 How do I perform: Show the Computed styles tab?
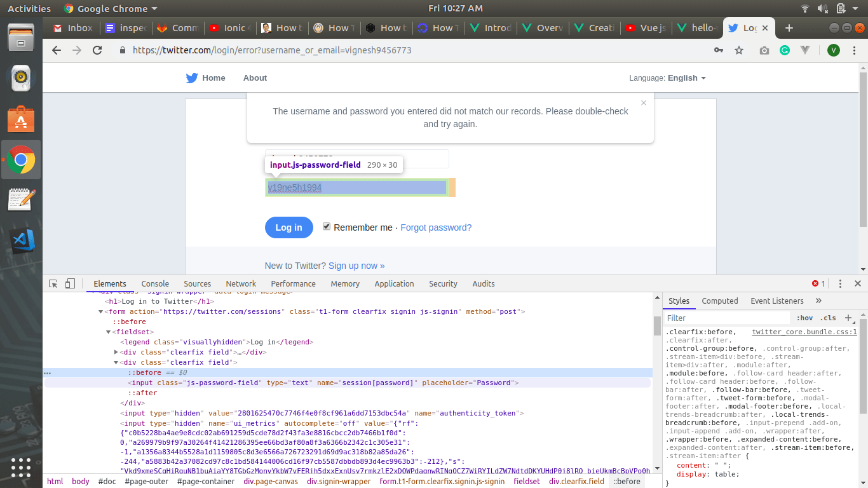(x=720, y=301)
